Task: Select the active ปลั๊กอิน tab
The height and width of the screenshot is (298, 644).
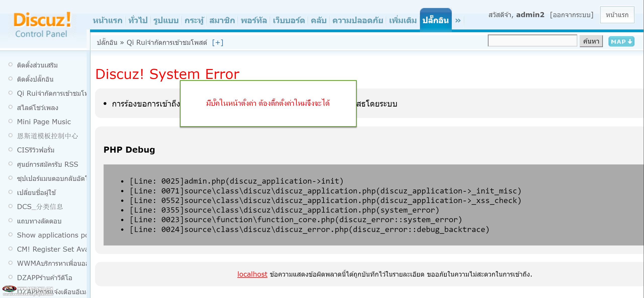Action: (x=435, y=20)
